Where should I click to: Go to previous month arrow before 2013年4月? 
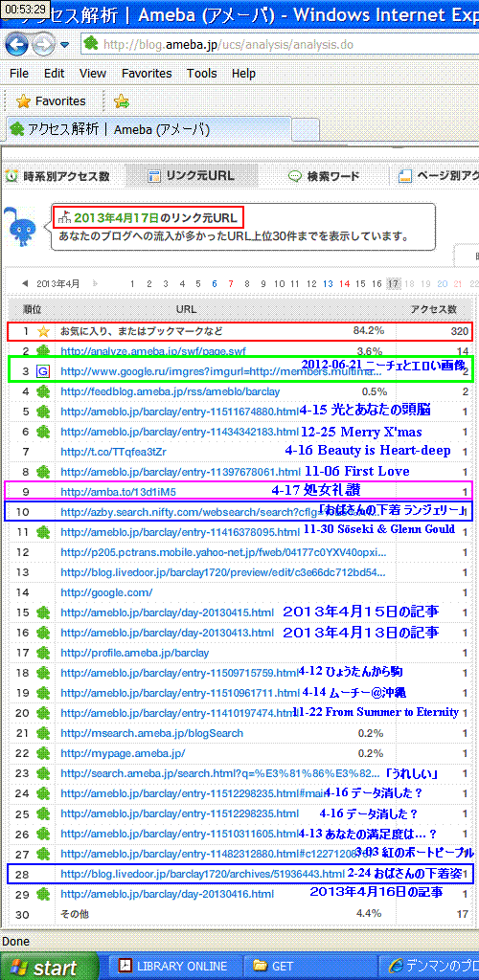(25, 283)
